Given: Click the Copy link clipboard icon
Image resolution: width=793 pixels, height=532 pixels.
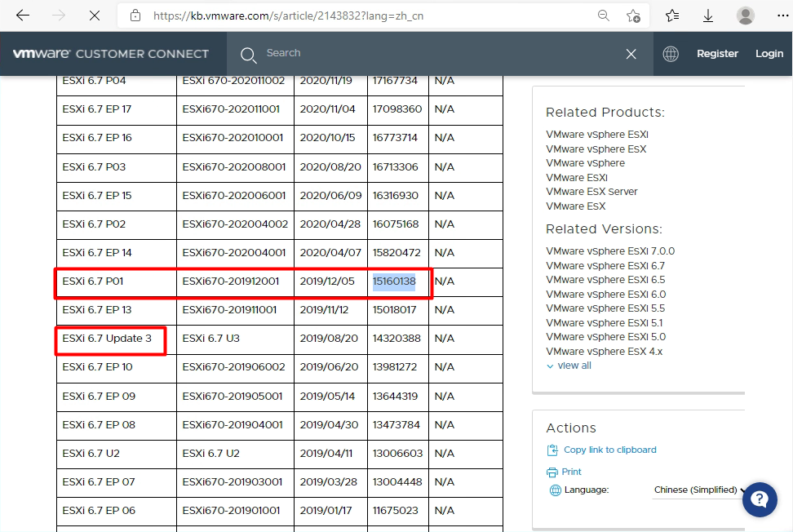Looking at the screenshot, I should coord(552,450).
